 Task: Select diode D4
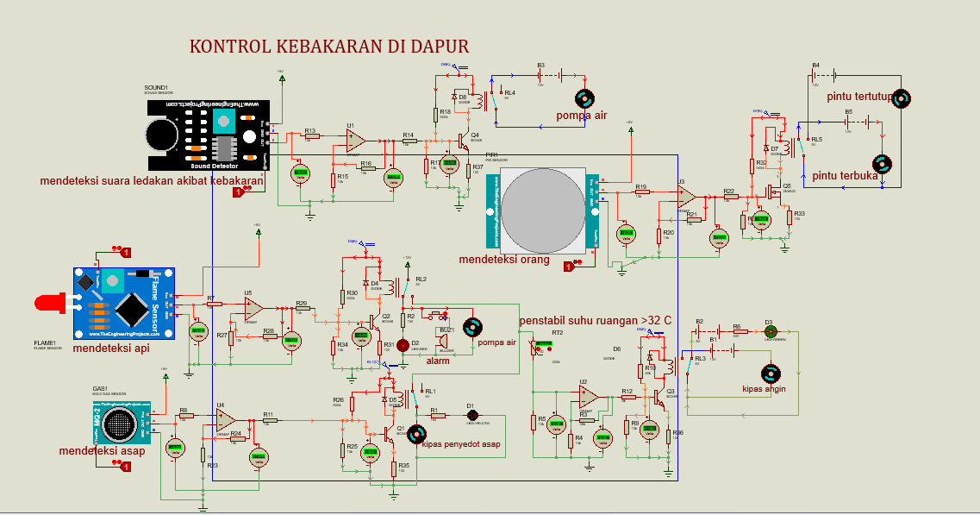pos(366,284)
